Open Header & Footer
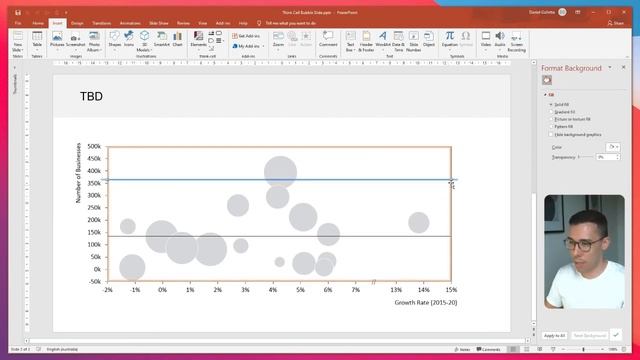640x360 pixels. click(x=366, y=41)
